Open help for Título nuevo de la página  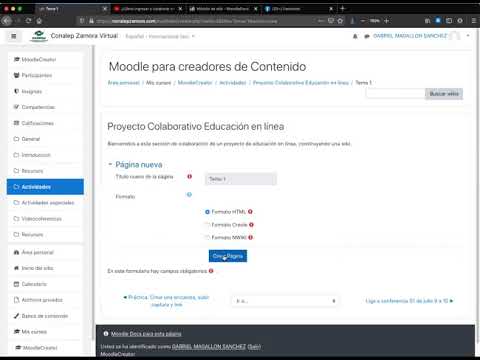[189, 176]
